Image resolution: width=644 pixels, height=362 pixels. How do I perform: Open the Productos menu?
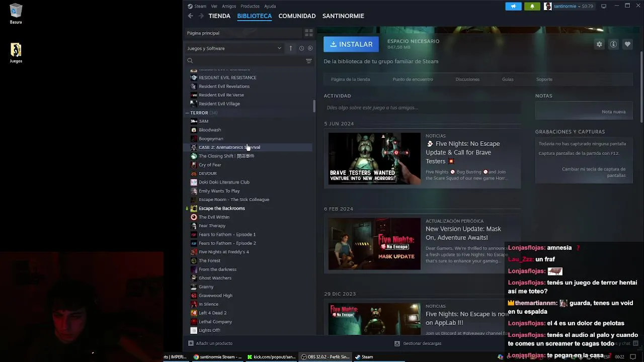(x=250, y=6)
